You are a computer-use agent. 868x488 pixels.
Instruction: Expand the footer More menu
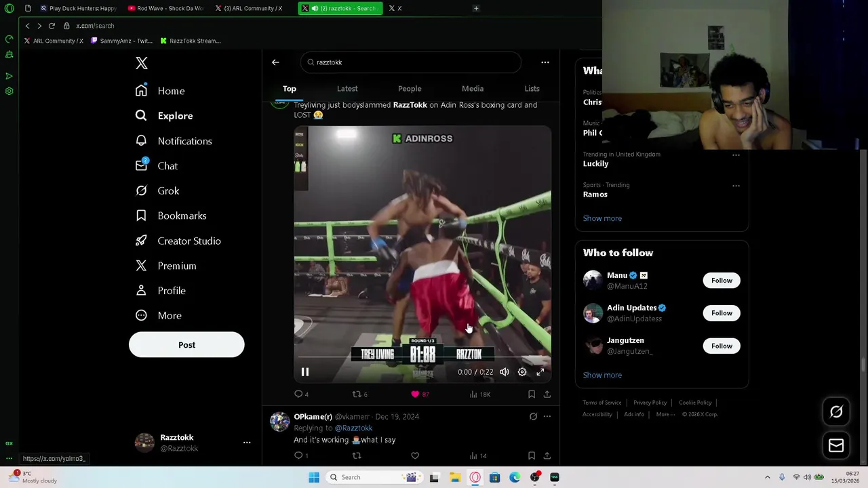[x=665, y=414]
